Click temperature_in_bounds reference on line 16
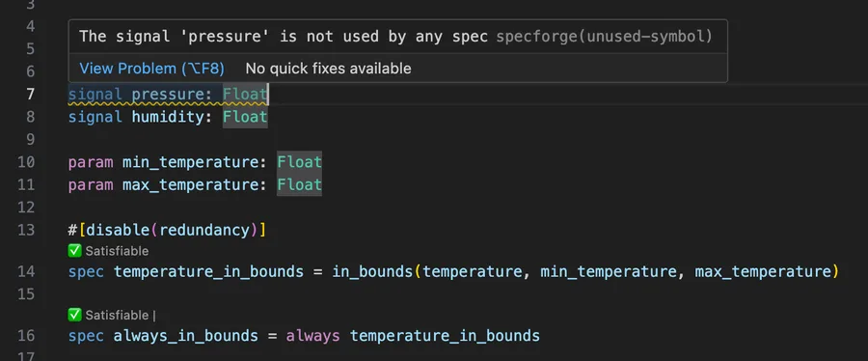868x361 pixels. pos(445,336)
